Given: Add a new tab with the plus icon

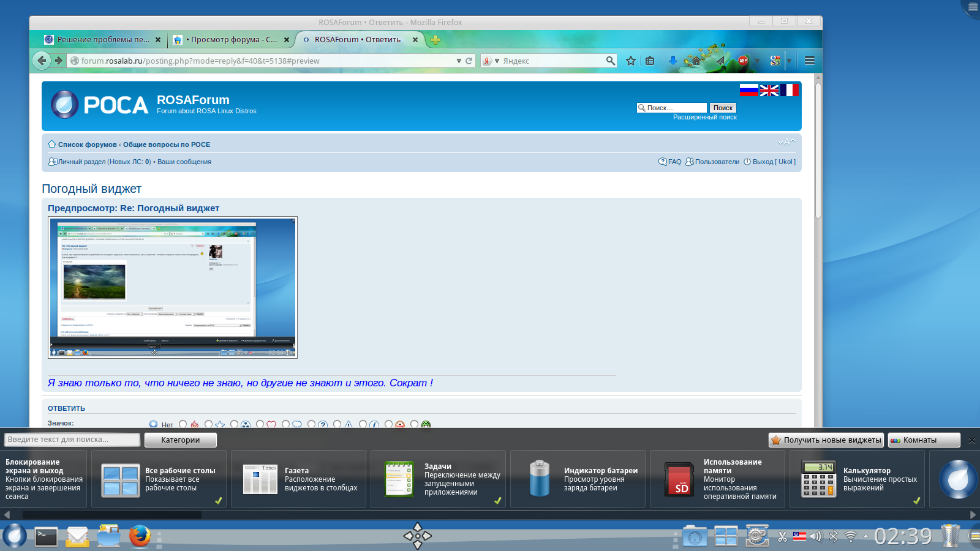Looking at the screenshot, I should [x=435, y=40].
